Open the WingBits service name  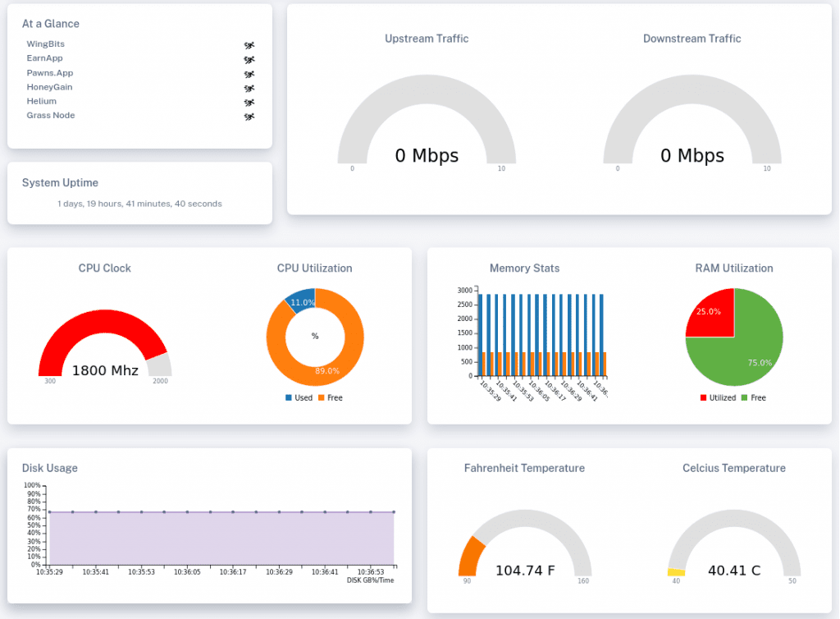pyautogui.click(x=45, y=44)
